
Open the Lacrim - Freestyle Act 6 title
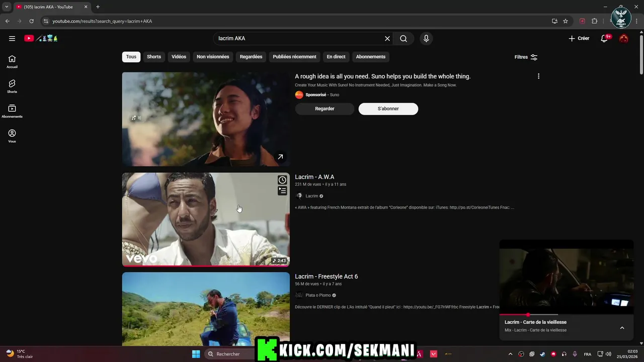pos(327,277)
